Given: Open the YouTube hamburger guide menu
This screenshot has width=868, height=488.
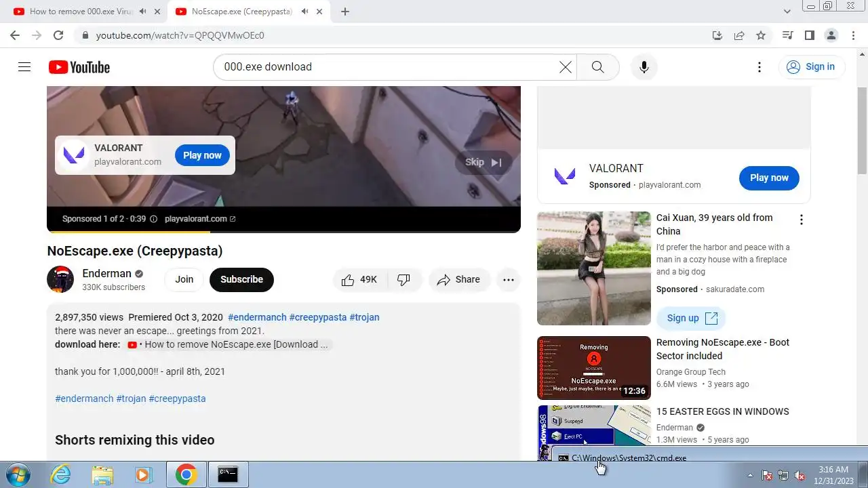Looking at the screenshot, I should (x=24, y=66).
